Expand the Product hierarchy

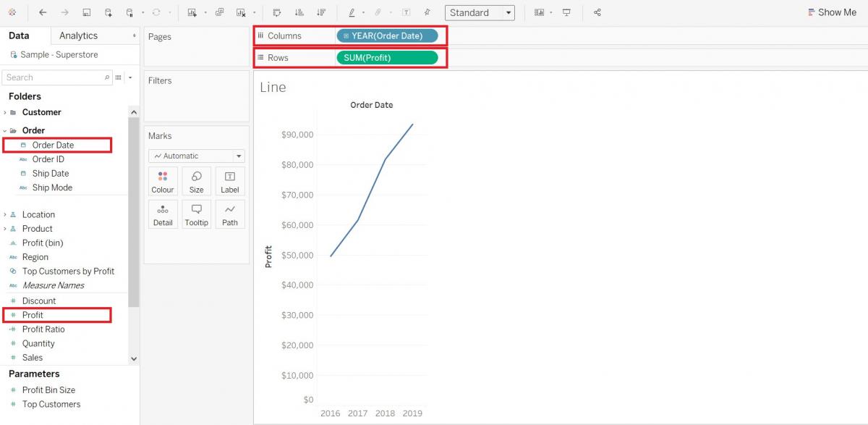5,229
